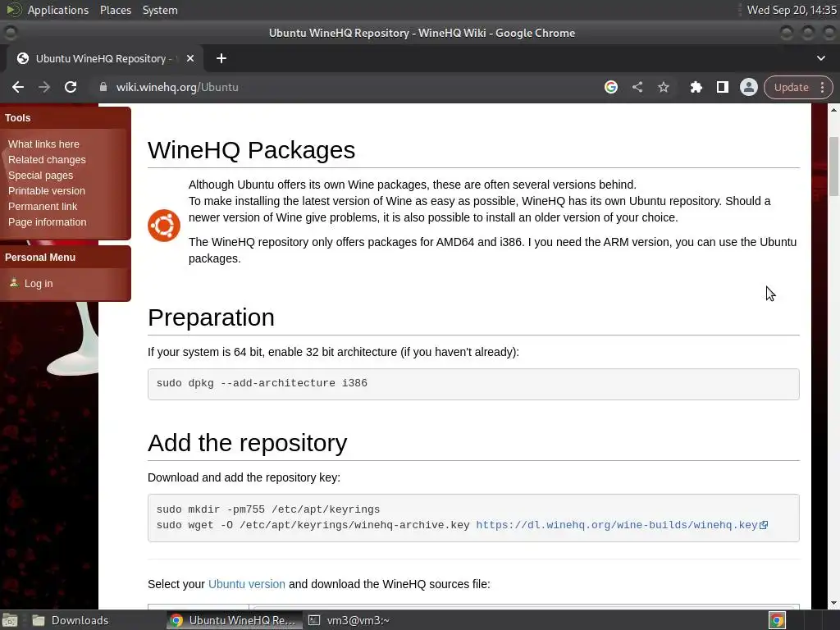The width and height of the screenshot is (840, 630).
Task: Open the Places menu
Action: click(x=116, y=10)
